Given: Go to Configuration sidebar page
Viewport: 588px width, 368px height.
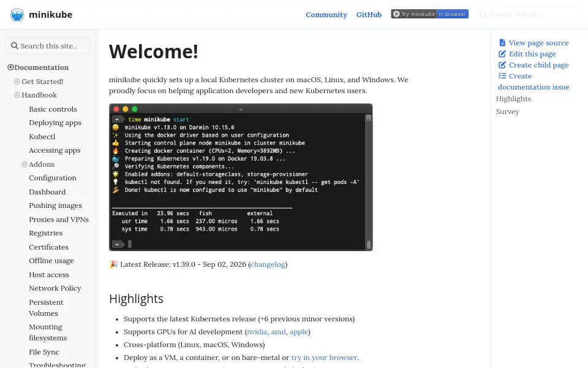Looking at the screenshot, I should 53,178.
